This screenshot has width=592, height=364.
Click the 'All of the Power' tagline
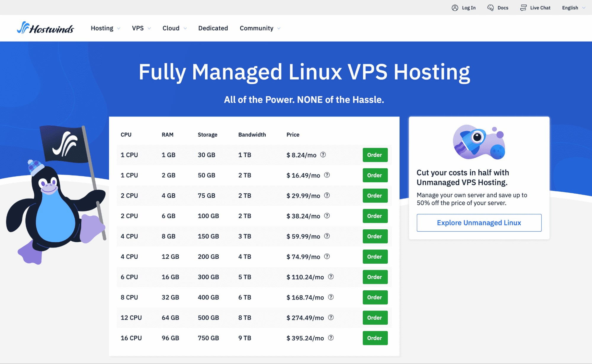coord(304,99)
